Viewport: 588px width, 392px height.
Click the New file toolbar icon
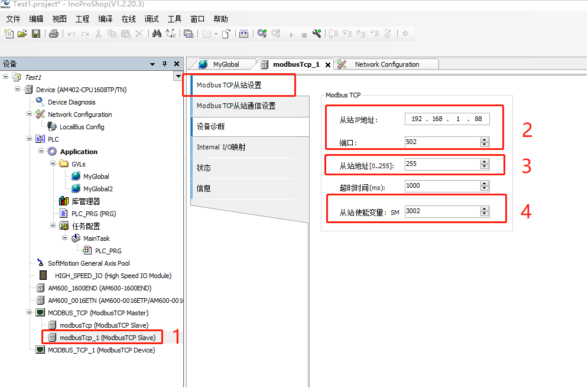9,34
